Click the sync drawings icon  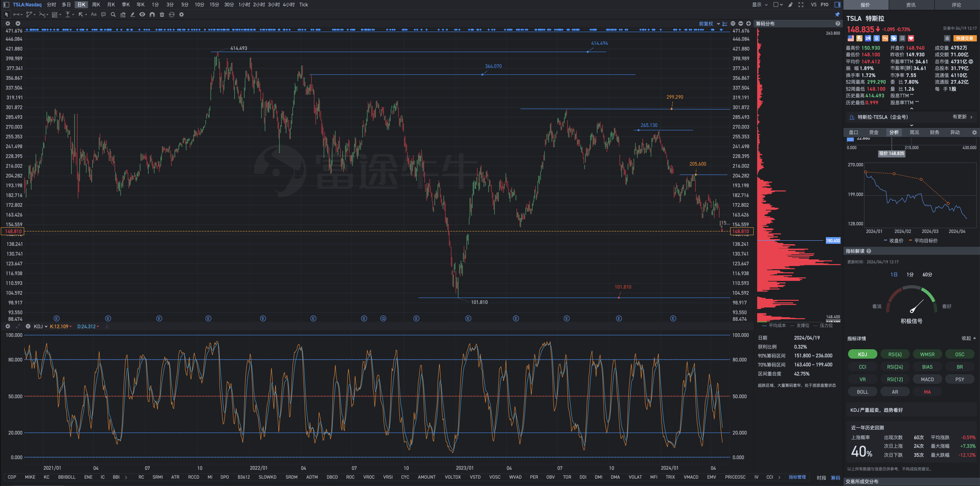click(x=172, y=14)
